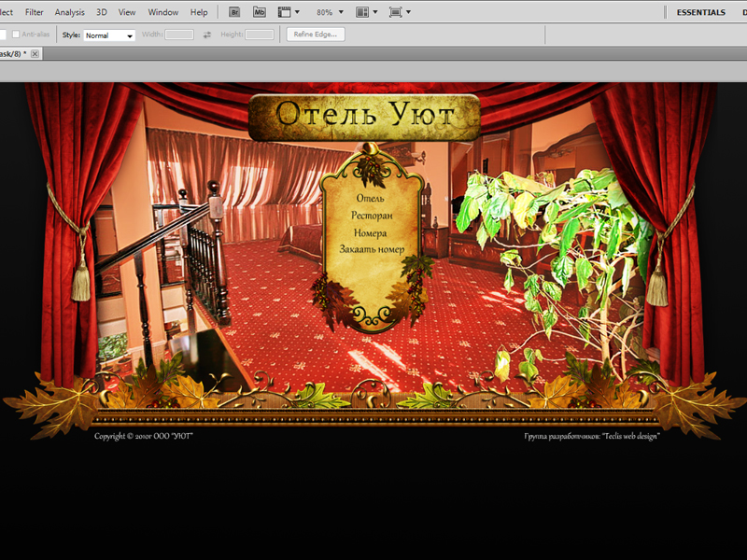Open the 3D menu
Screen dimensions: 747x560
tap(102, 12)
